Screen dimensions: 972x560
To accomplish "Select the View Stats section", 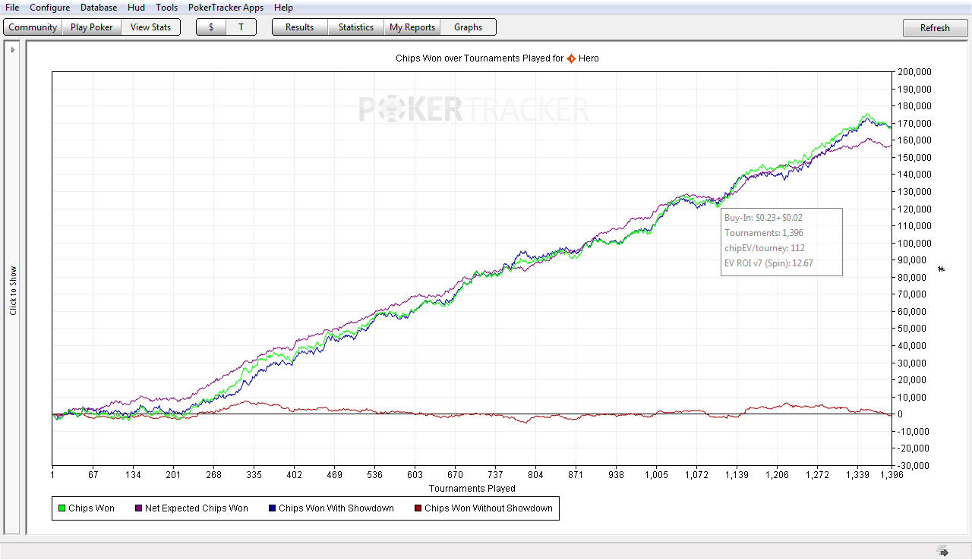I will point(151,27).
